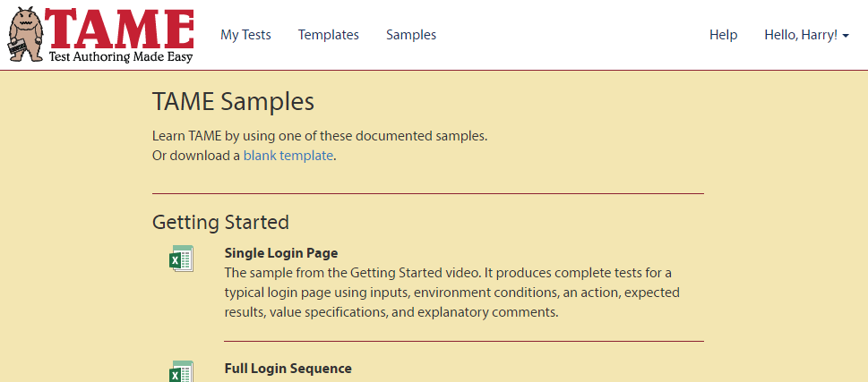Click the Full Login Sequence title
Viewport: 868px width, 382px height.
click(x=288, y=369)
